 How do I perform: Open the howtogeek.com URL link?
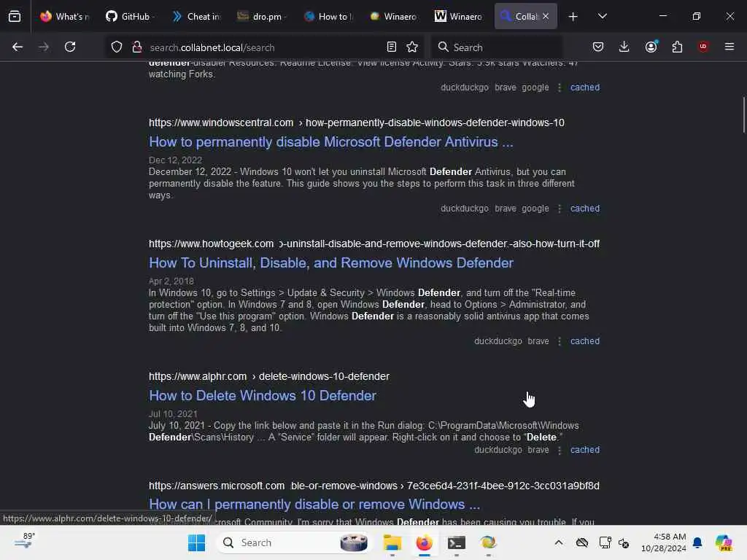tap(374, 244)
